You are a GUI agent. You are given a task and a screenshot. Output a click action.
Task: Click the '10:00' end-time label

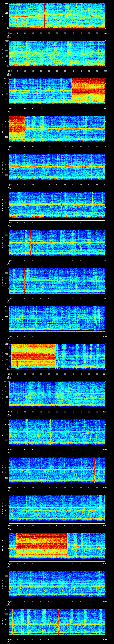pyautogui.click(x=105, y=336)
